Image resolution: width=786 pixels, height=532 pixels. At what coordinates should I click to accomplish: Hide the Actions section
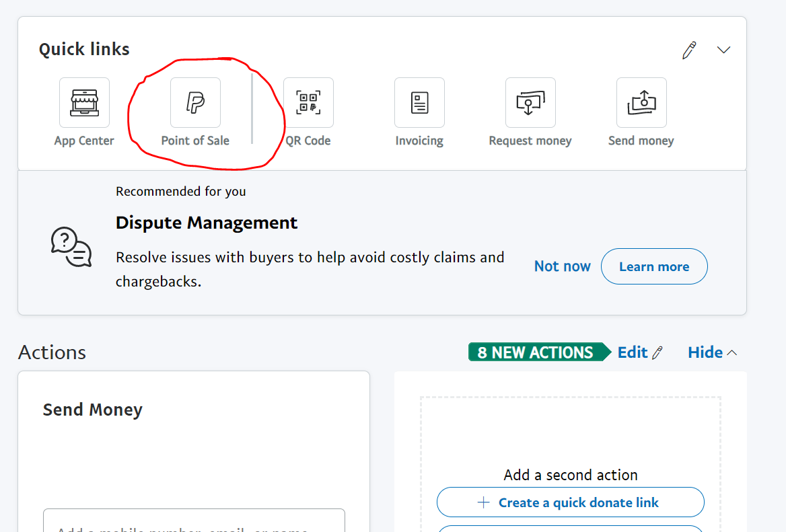[x=712, y=352]
